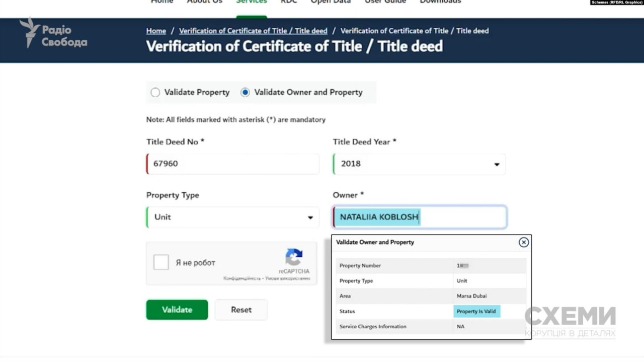Select Validate Owner and Property radio option
This screenshot has height=362, width=644.
tap(245, 93)
